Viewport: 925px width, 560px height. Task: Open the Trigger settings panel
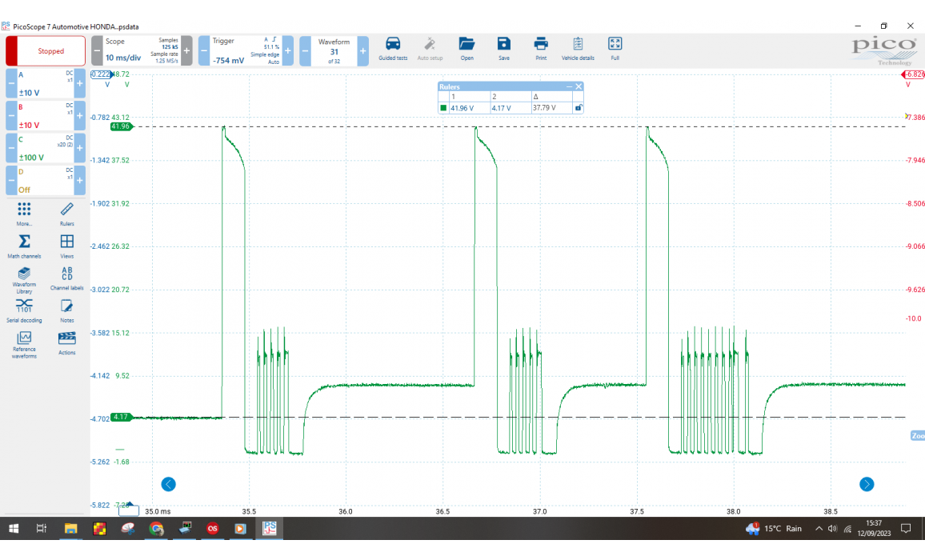coord(240,50)
